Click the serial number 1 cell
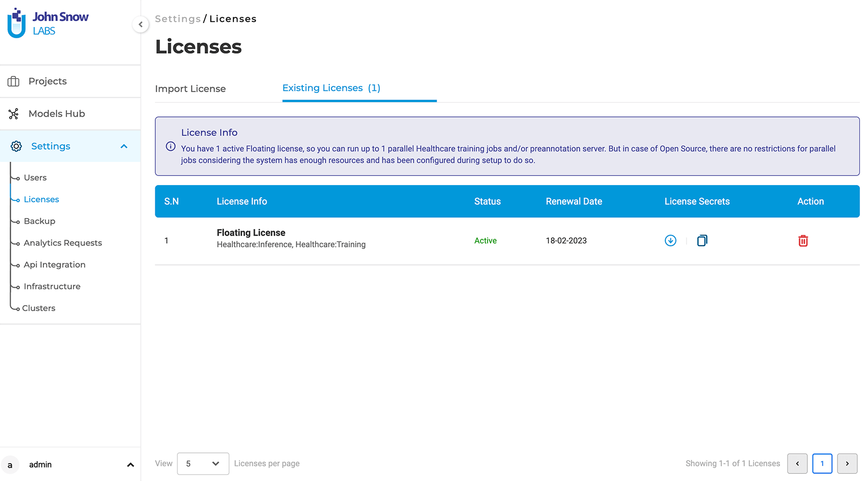The height and width of the screenshot is (481, 868). [166, 241]
